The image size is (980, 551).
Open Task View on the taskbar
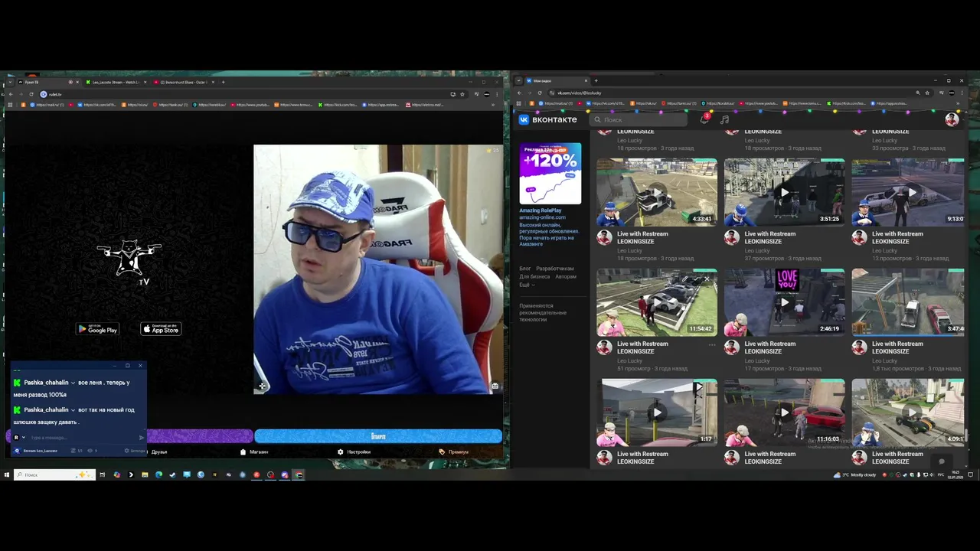click(102, 474)
